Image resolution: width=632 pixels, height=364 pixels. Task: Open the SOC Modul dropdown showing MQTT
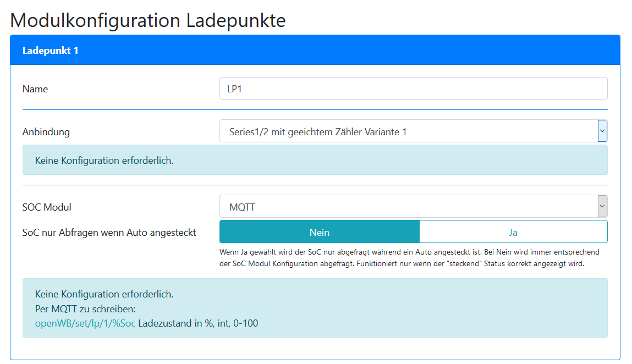[x=408, y=207]
